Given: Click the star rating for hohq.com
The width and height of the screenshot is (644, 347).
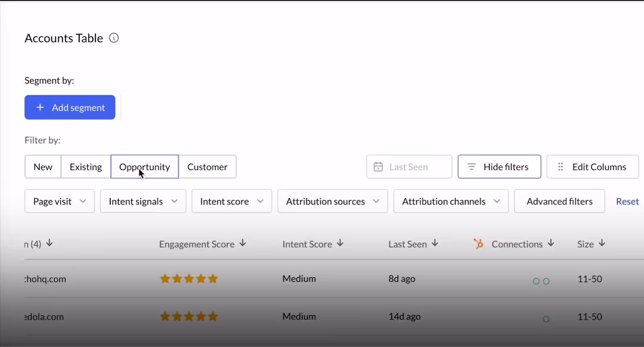Looking at the screenshot, I should click(189, 279).
